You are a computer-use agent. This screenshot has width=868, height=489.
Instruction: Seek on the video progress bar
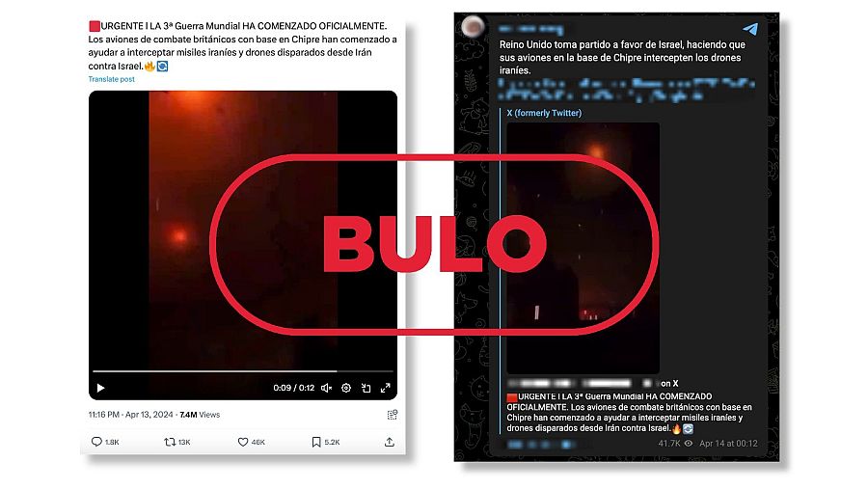tap(242, 371)
